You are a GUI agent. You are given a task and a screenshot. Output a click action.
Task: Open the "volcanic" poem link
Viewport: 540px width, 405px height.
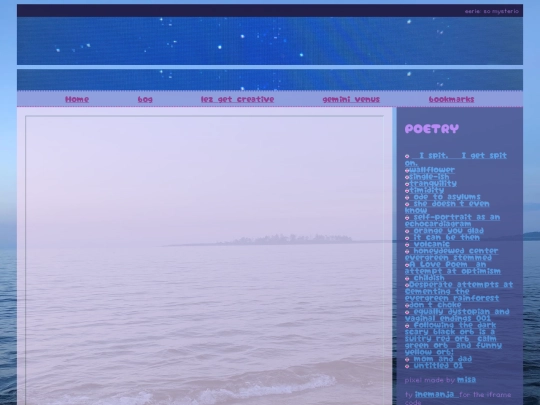tap(431, 244)
